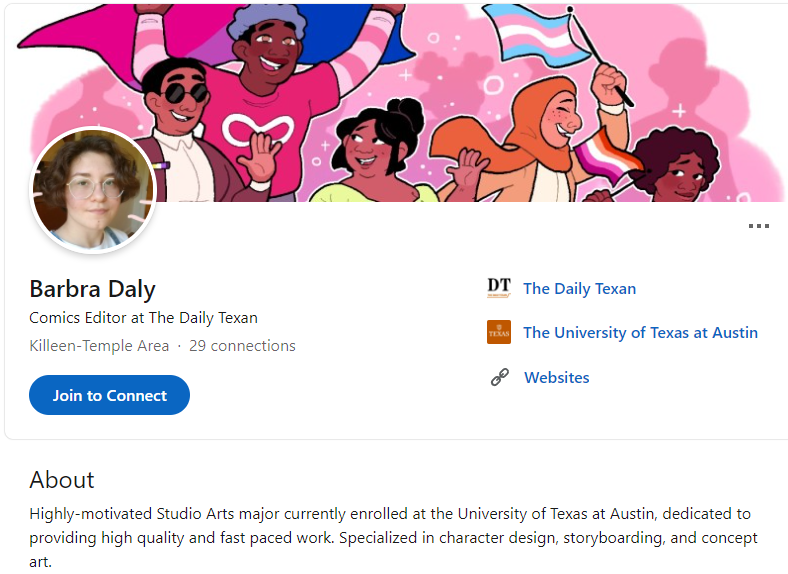788x574 pixels.
Task: Click the Join to Connect button
Action: [x=110, y=395]
